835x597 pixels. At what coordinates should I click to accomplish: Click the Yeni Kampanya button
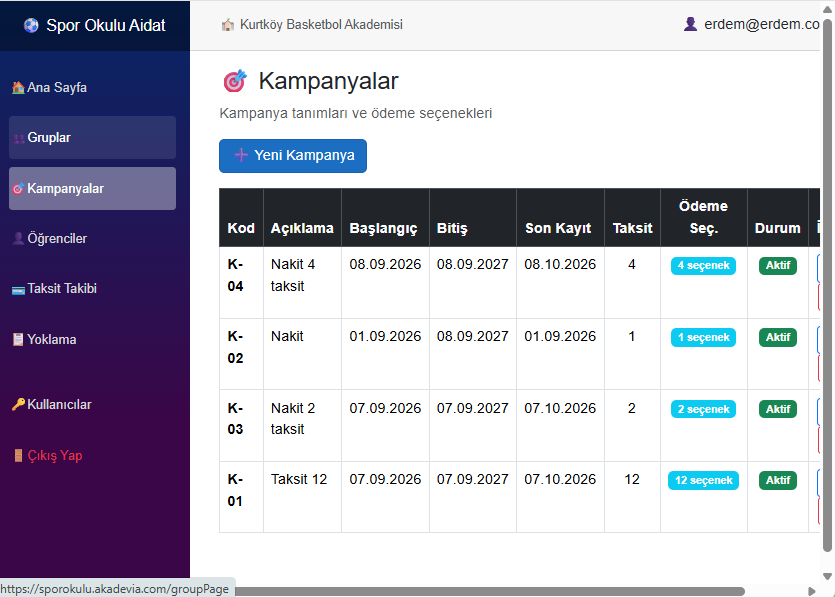(293, 156)
